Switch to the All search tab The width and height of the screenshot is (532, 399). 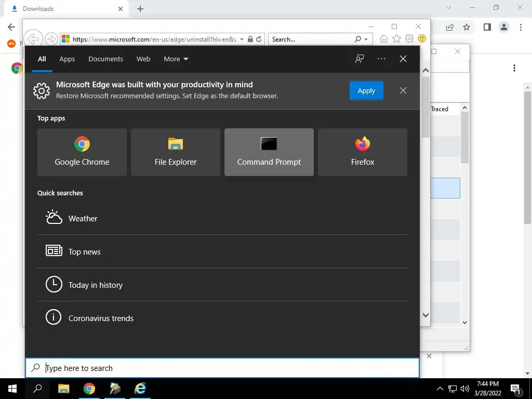click(x=42, y=59)
